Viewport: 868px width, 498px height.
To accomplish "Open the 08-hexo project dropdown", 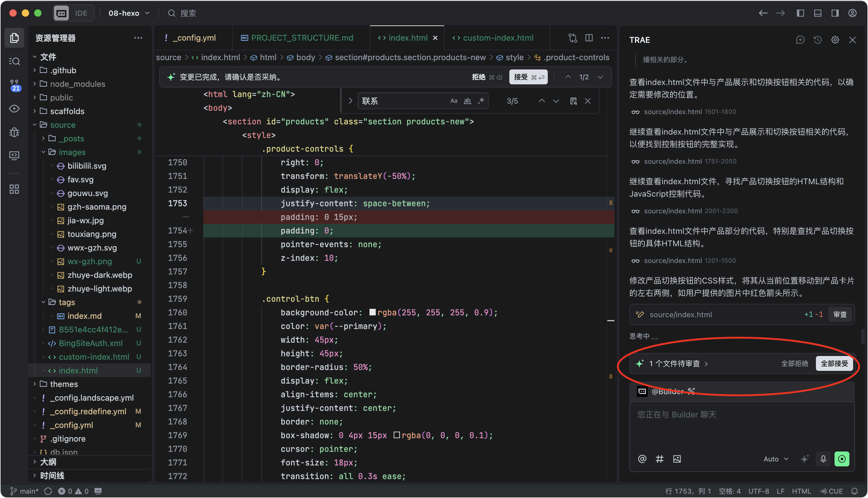I will [129, 13].
